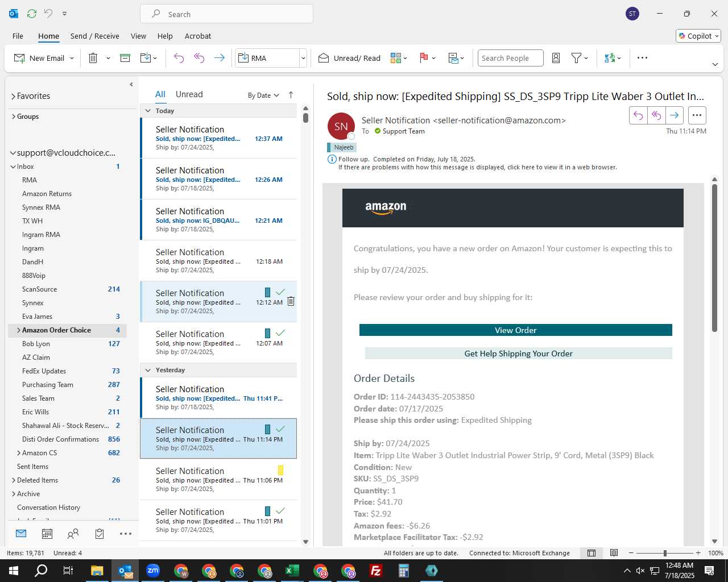Click the Move to folder icon
728x582 pixels.
pyautogui.click(x=146, y=58)
